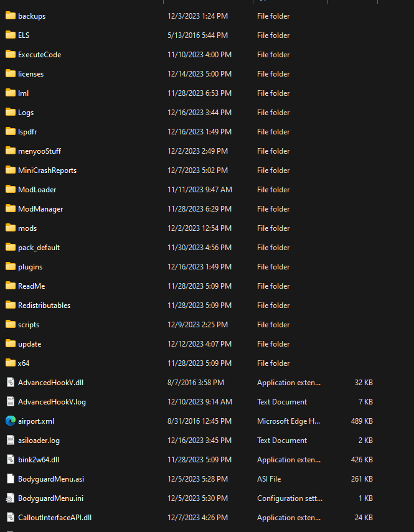Image resolution: width=414 pixels, height=532 pixels.
Task: Click the Redistributables folder icon
Action: (x=11, y=305)
